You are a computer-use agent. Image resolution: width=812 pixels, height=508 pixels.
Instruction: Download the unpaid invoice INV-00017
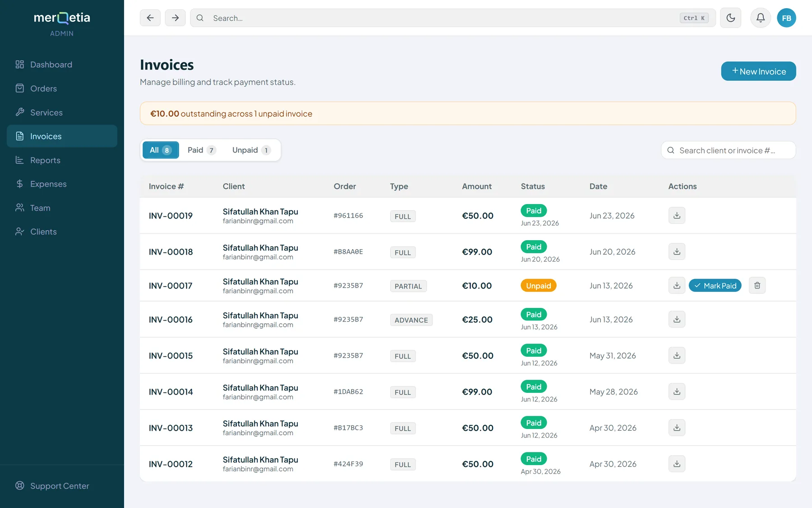coord(677,285)
